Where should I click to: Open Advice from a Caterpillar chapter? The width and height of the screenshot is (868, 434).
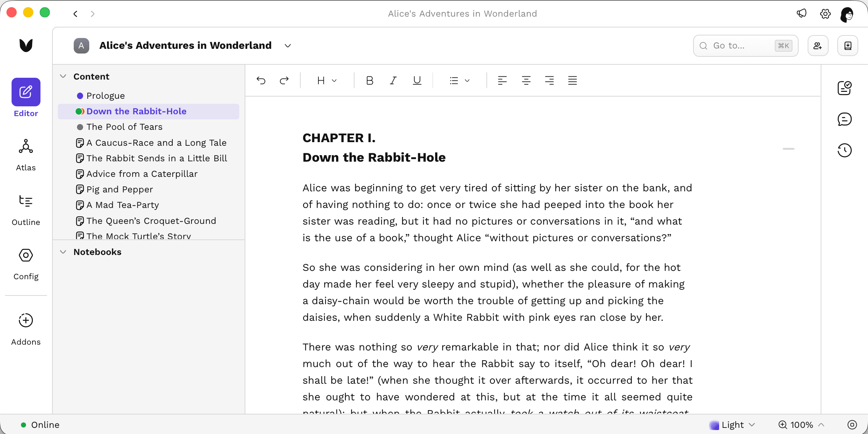pyautogui.click(x=149, y=174)
